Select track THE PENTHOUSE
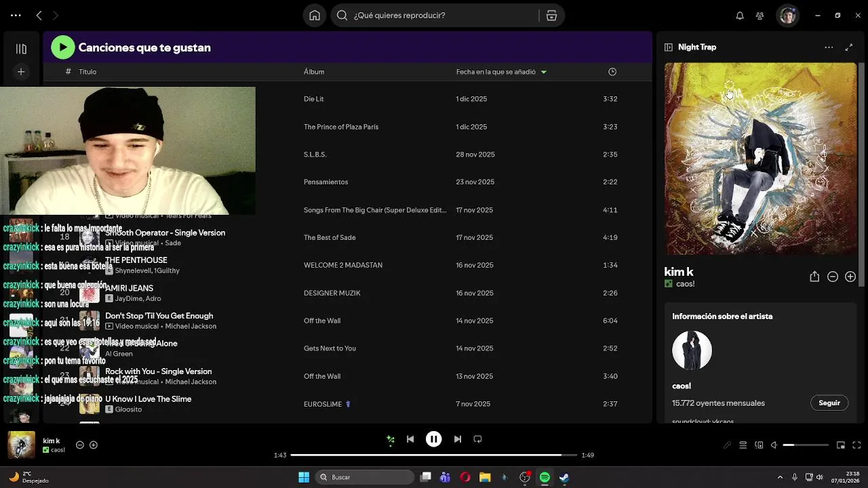 (x=136, y=260)
